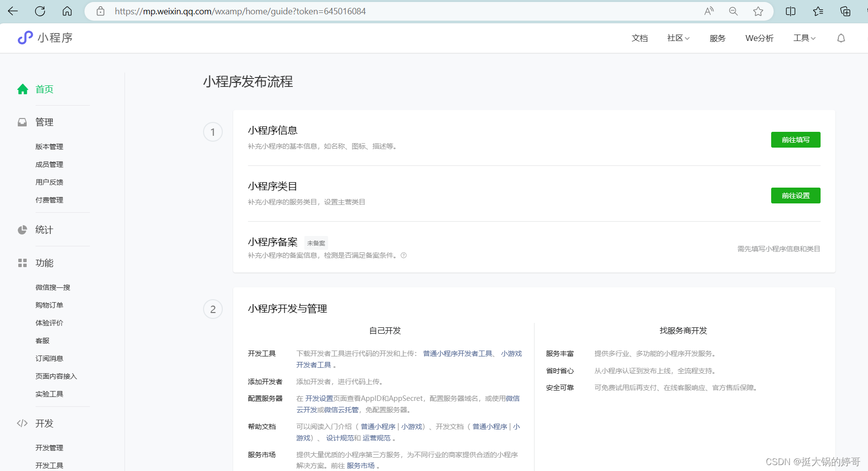The width and height of the screenshot is (868, 471).
Task: Select 首页 in the sidebar
Action: point(44,89)
